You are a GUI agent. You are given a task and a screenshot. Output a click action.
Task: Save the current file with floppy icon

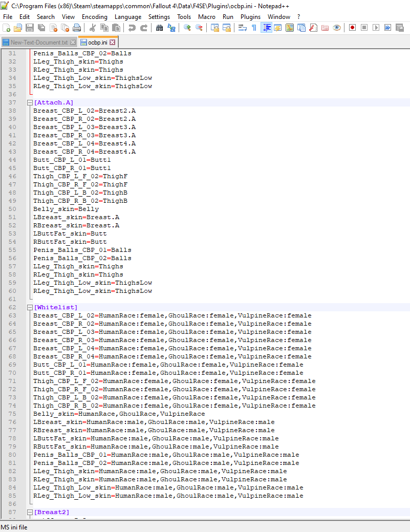click(x=30, y=28)
